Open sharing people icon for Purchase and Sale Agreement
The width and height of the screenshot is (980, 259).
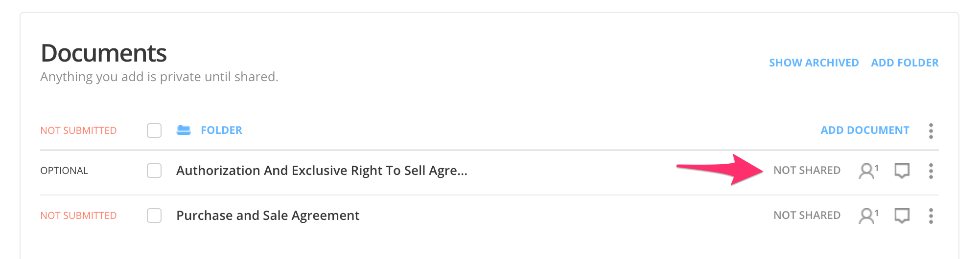pyautogui.click(x=868, y=216)
